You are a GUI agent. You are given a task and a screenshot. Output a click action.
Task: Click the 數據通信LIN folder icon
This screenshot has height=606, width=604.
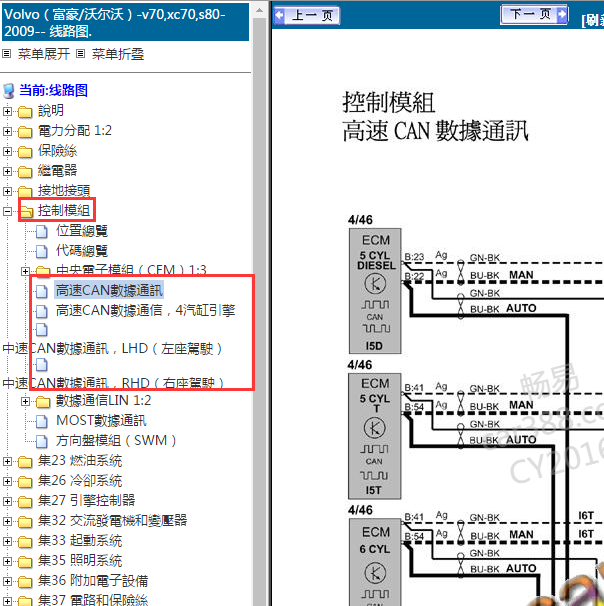click(x=43, y=402)
